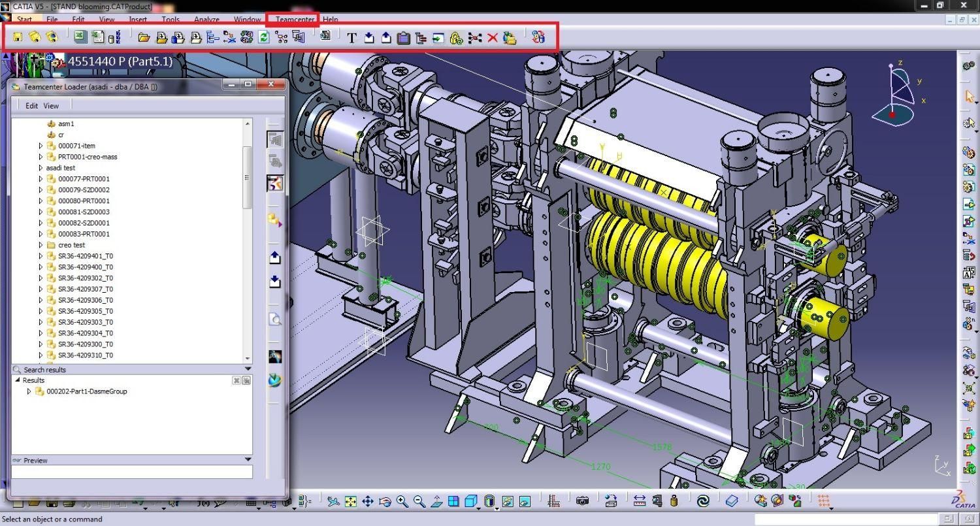Click the lock icon in Teamcenter toolbar
Image resolution: width=980 pixels, height=526 pixels.
(x=457, y=38)
